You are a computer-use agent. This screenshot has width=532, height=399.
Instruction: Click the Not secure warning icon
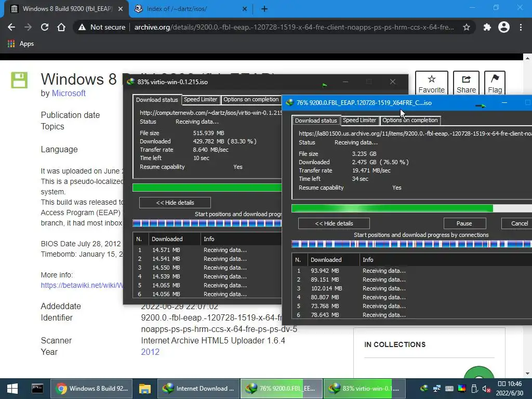tap(82, 27)
